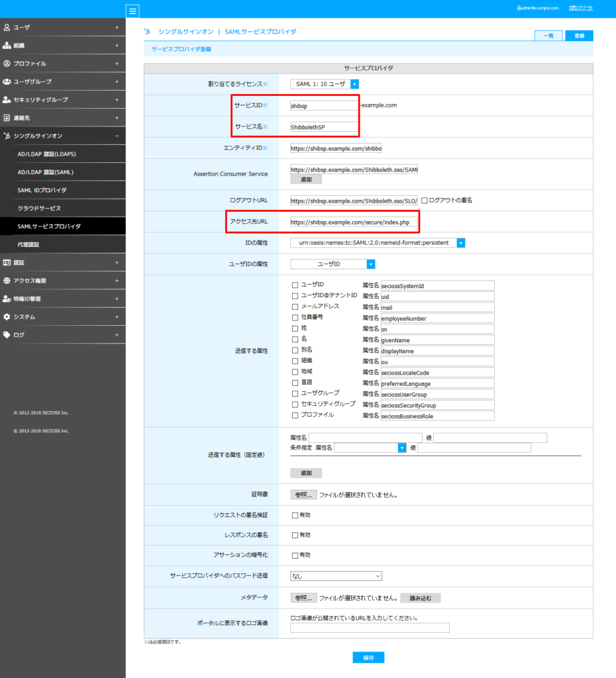The width and height of the screenshot is (616, 678).
Task: Select the 組織 icon in the sidebar
Action: (x=7, y=45)
